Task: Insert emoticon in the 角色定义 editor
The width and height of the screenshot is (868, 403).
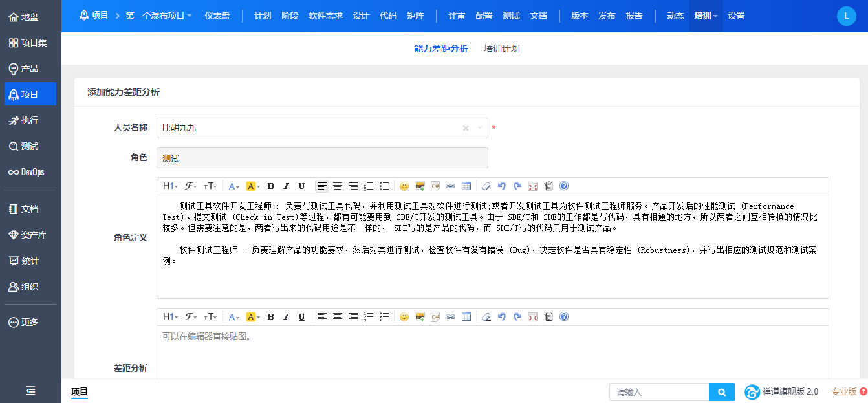Action: coord(404,186)
